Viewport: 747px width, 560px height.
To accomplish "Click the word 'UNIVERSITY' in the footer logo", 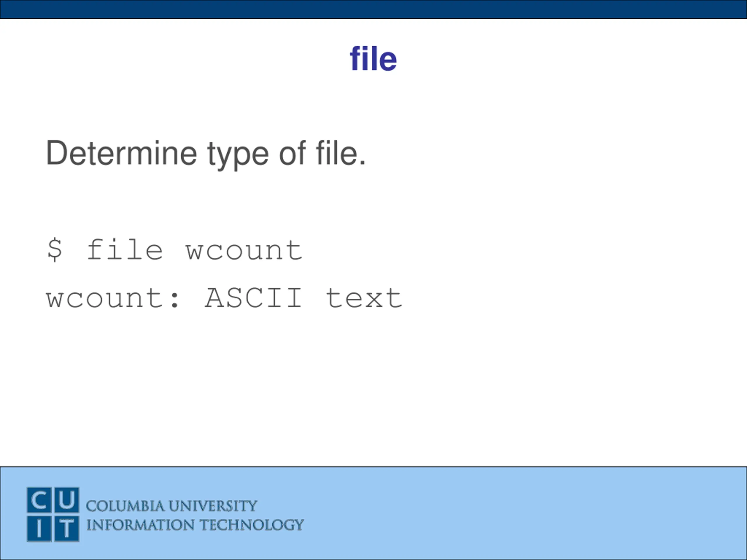I will 213,506.
